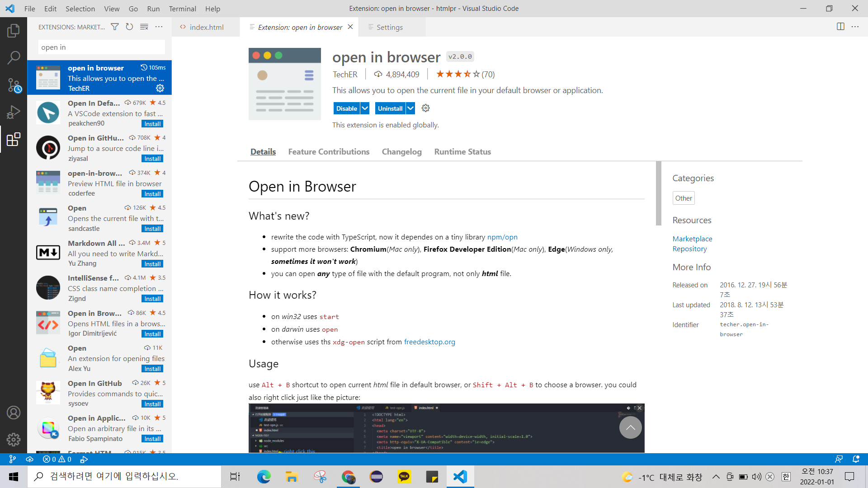The width and height of the screenshot is (868, 488).
Task: Open the Source Control view
Action: tap(14, 85)
